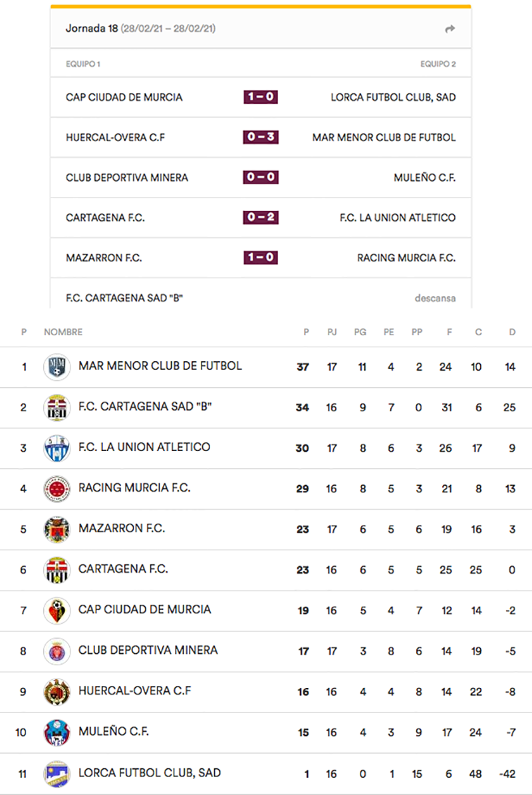Open the 0–2 score of Cartagena F.C. match
Viewport: 532px width, 795px height.
[261, 218]
